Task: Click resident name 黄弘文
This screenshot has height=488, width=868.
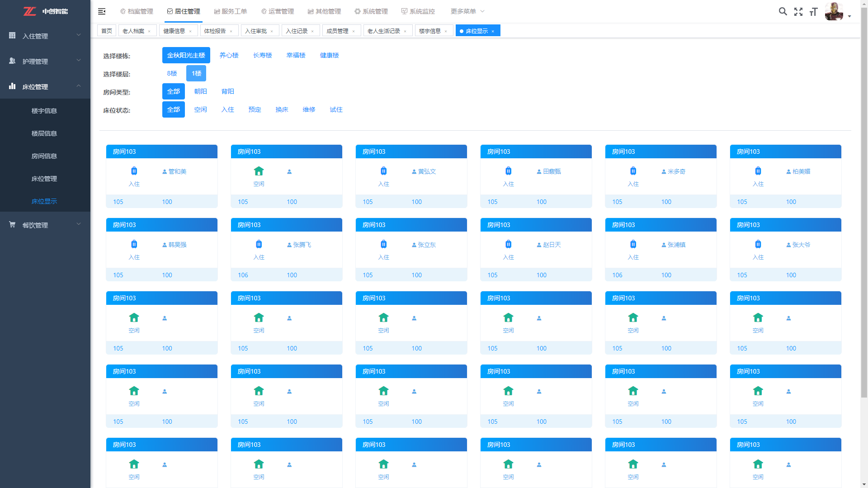Action: pyautogui.click(x=427, y=171)
